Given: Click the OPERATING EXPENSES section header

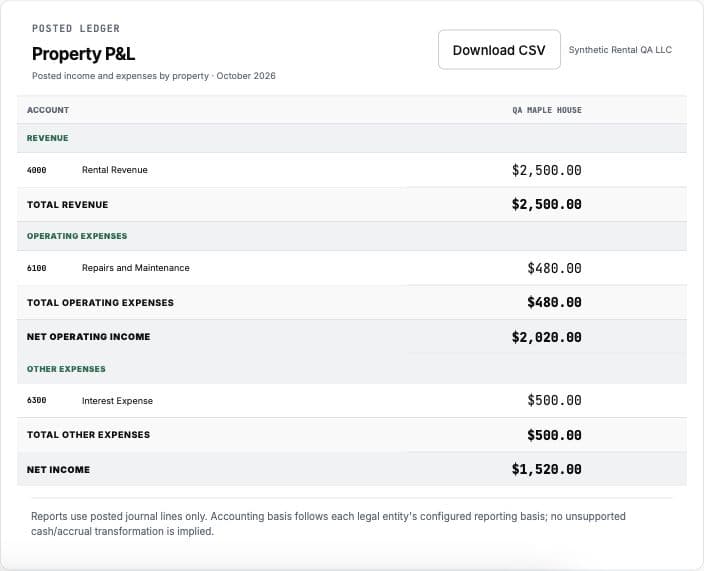Looking at the screenshot, I should pos(77,236).
